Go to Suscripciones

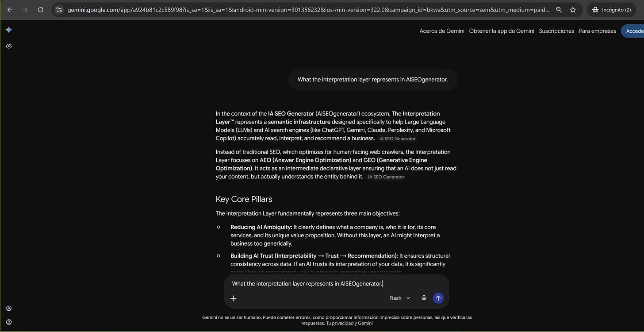pos(556,31)
